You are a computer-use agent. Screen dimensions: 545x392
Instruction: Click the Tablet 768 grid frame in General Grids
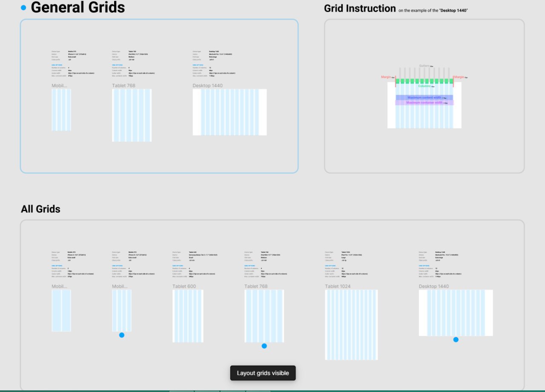[132, 115]
